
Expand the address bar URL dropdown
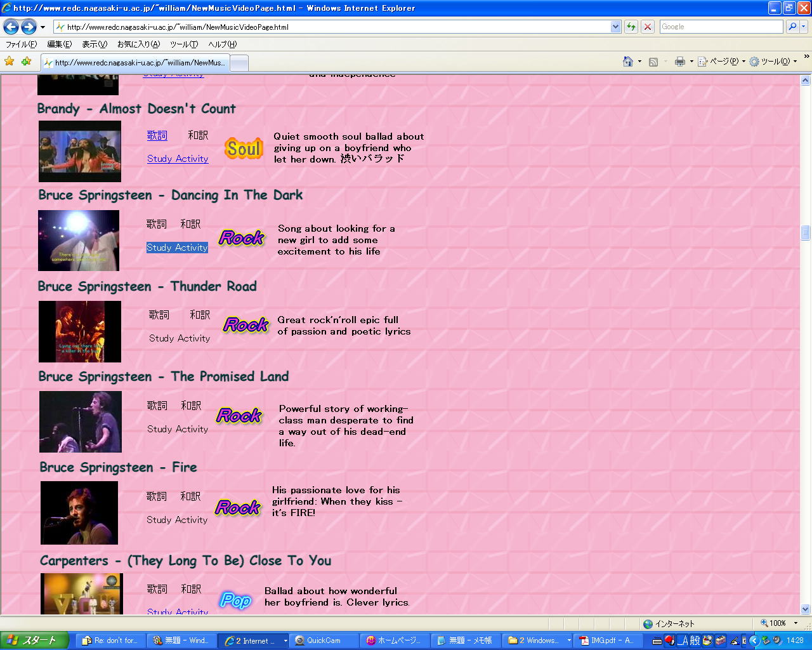(x=615, y=27)
